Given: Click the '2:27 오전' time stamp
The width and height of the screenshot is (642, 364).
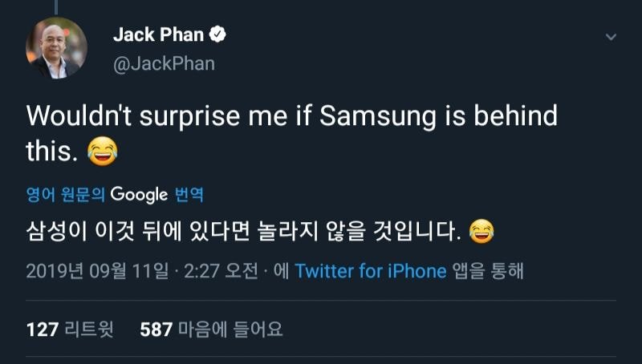Looking at the screenshot, I should tap(223, 271).
